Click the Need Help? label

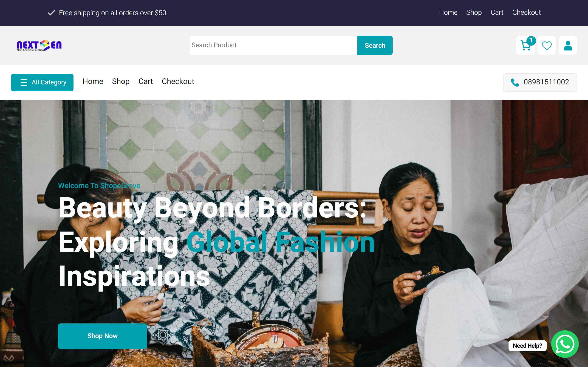click(x=527, y=346)
